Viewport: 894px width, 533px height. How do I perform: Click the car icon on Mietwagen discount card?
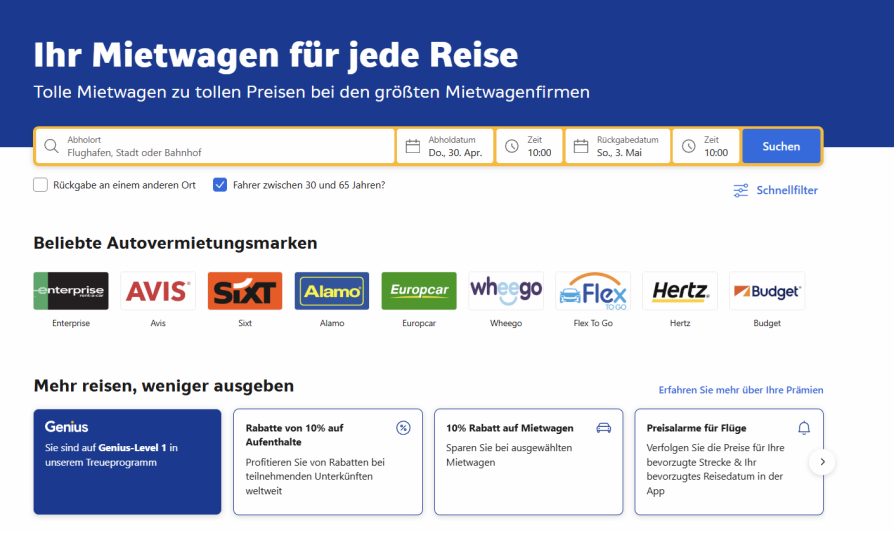604,428
